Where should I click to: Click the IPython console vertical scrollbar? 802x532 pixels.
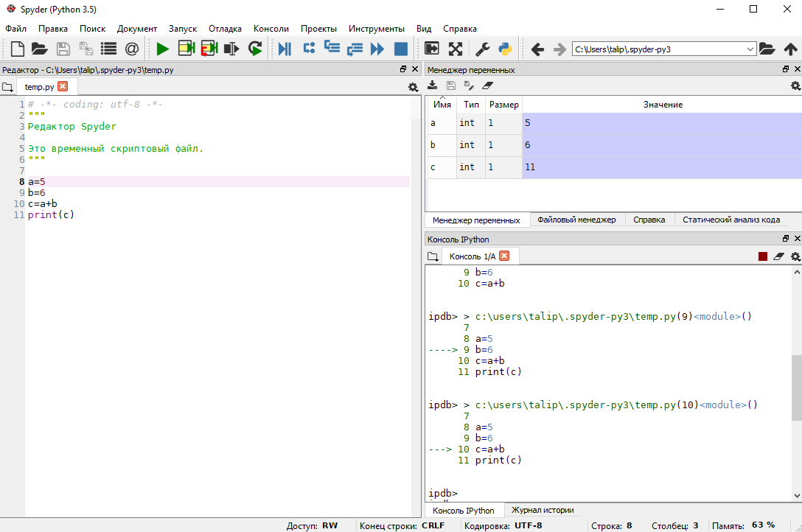click(x=796, y=387)
